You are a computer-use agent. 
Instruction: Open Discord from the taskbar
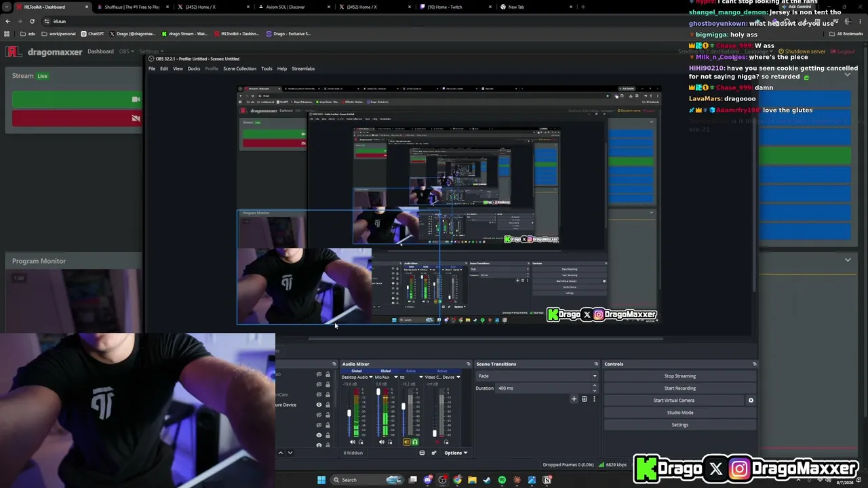(x=428, y=480)
